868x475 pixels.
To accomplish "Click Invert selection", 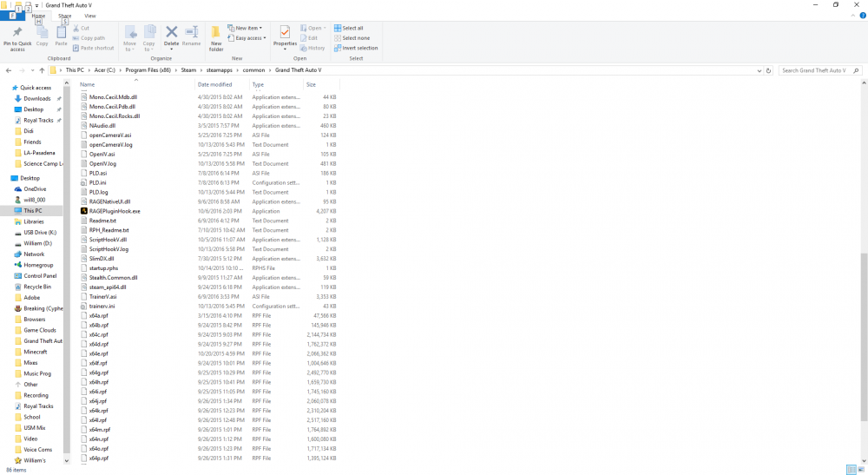I will pos(355,48).
